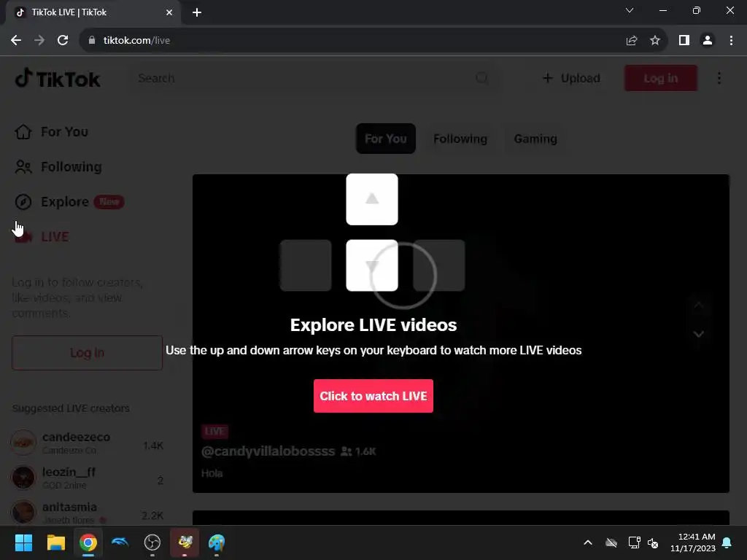Open taskbar clock and date

[x=693, y=542]
